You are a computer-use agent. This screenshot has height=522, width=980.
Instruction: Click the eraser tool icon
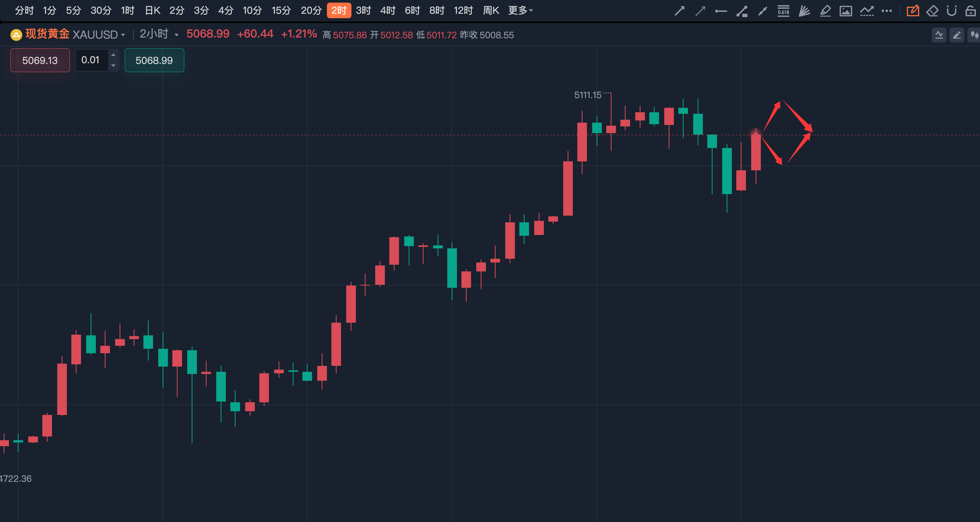[932, 11]
